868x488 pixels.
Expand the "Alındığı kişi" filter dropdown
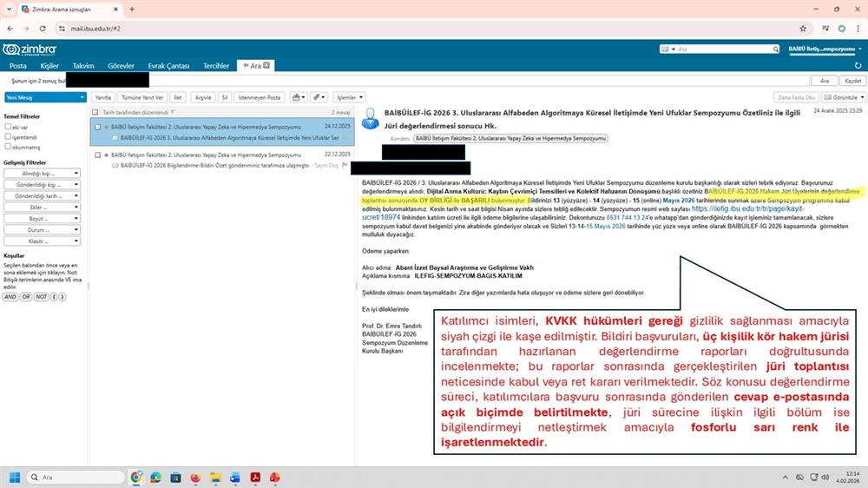pyautogui.click(x=43, y=173)
